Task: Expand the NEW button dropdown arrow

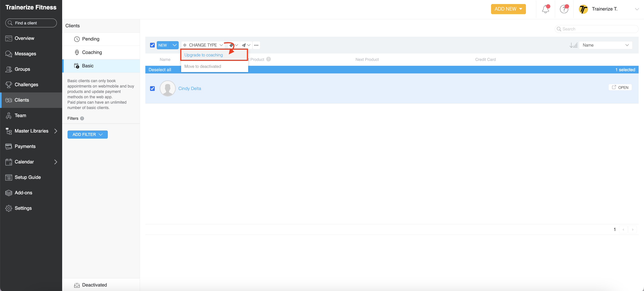Action: pos(174,45)
